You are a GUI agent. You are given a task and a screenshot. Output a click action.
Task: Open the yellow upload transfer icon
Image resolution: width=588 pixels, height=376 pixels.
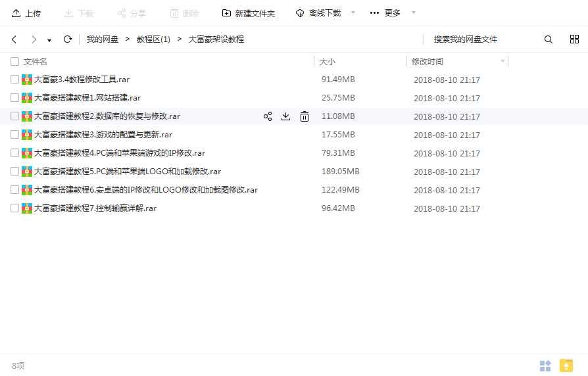[x=566, y=365]
